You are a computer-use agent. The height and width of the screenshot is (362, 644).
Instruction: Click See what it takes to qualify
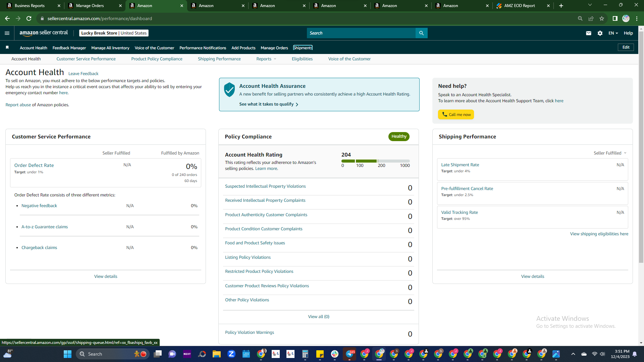tap(269, 104)
